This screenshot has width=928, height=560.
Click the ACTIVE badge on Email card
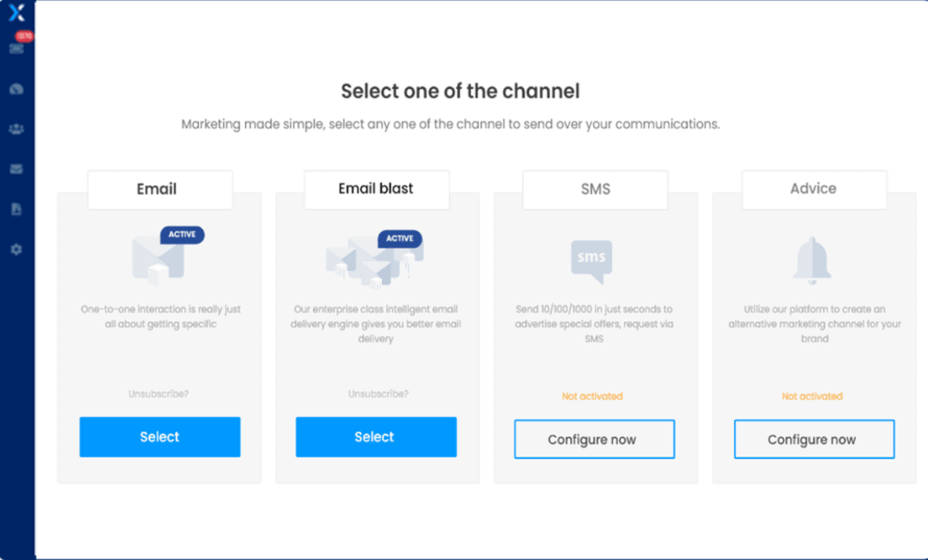pyautogui.click(x=182, y=235)
